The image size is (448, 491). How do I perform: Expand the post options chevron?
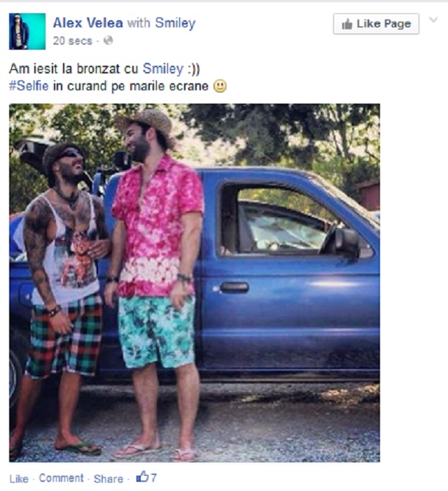click(x=433, y=20)
